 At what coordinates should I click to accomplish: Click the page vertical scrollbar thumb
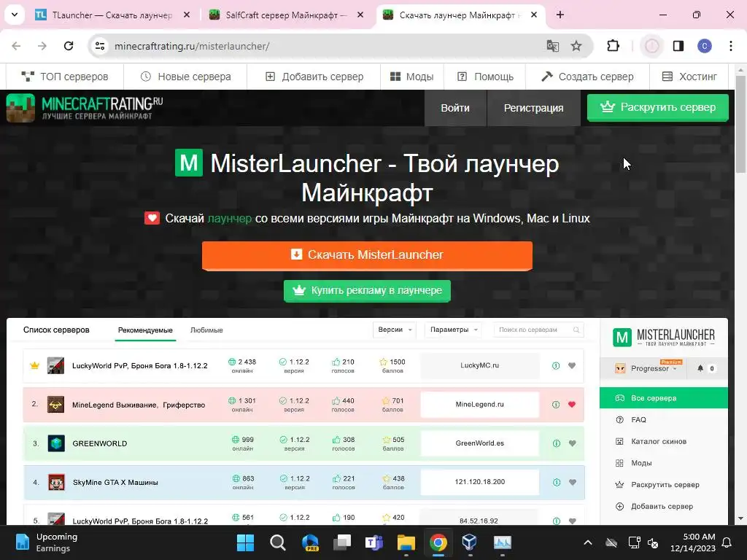pos(741,124)
